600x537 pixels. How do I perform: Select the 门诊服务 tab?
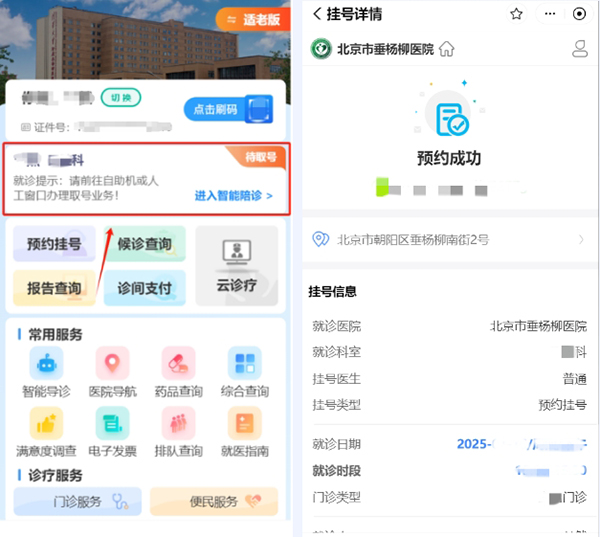tap(78, 501)
